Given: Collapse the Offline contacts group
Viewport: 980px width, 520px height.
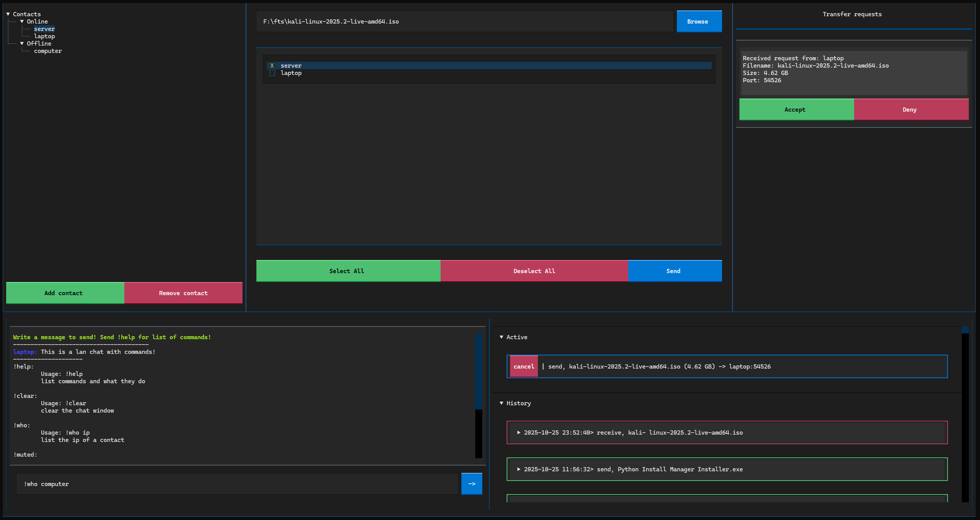Looking at the screenshot, I should click(x=22, y=43).
